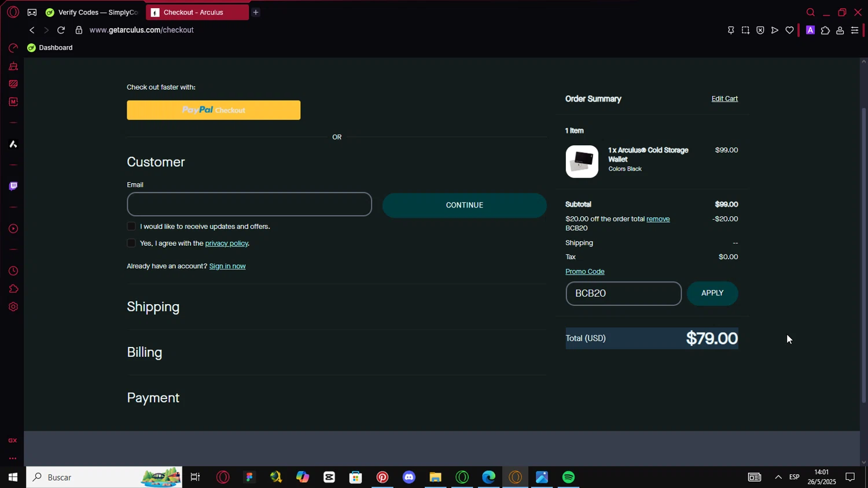Open the sidebar extensions cube icon
Viewport: 868px width, 488px height.
click(13, 289)
